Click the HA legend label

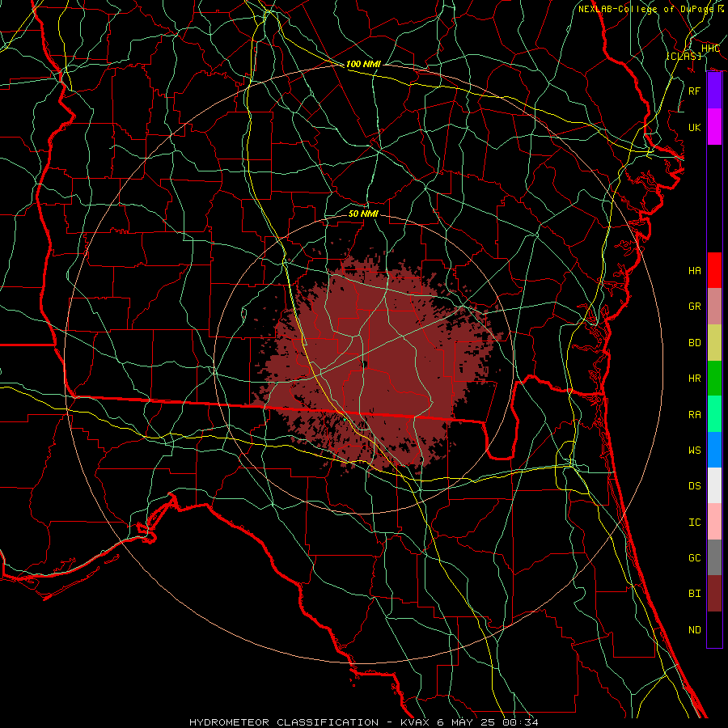695,270
